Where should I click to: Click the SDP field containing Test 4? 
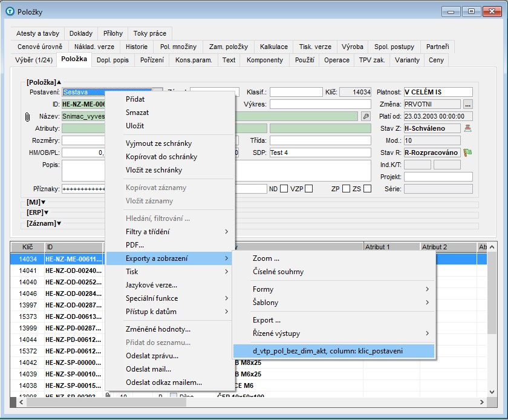(x=321, y=153)
